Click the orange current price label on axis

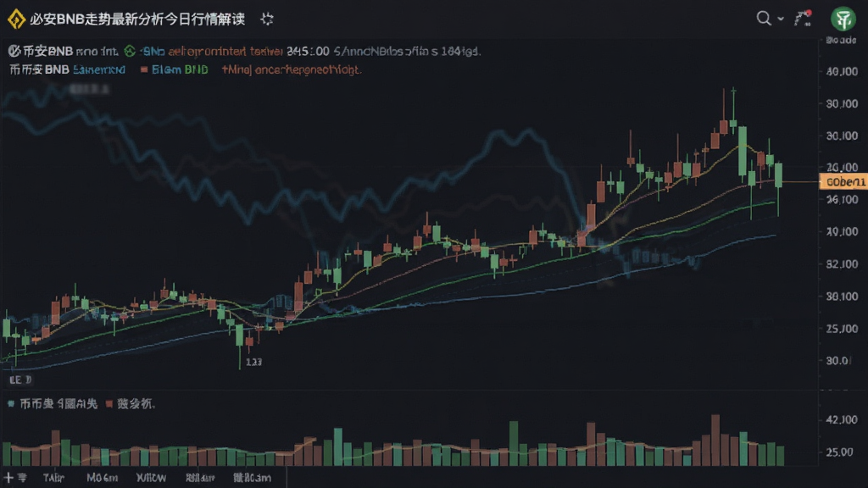pyautogui.click(x=843, y=182)
